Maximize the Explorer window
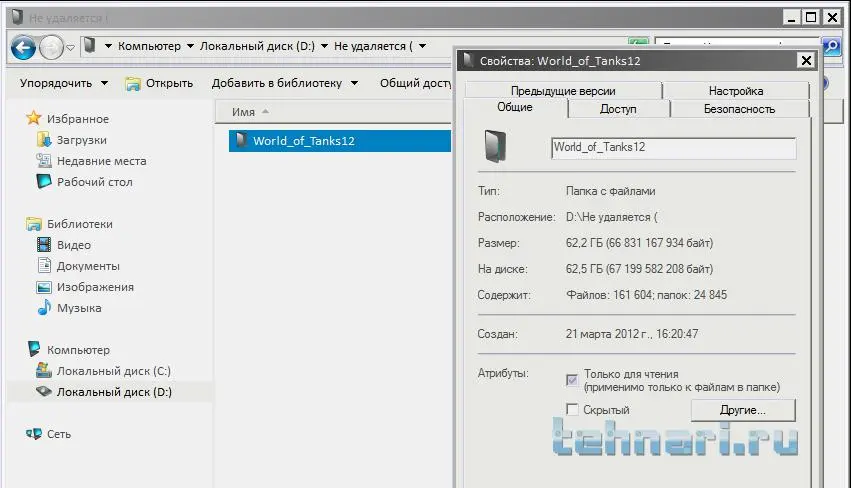Screen dimensions: 851x488 (x=811, y=17)
